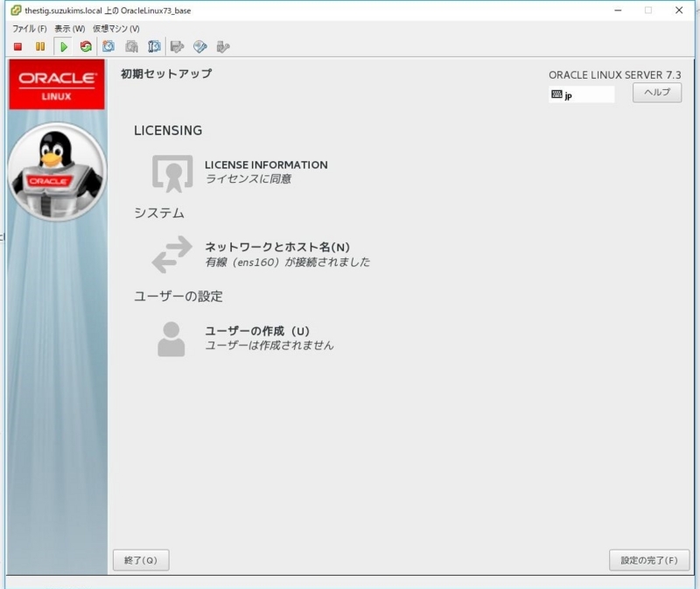Click the USB device connect icon

[x=223, y=46]
